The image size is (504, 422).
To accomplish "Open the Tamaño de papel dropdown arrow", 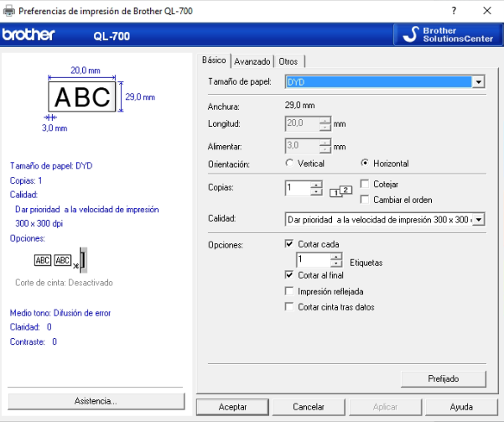I will coord(478,82).
